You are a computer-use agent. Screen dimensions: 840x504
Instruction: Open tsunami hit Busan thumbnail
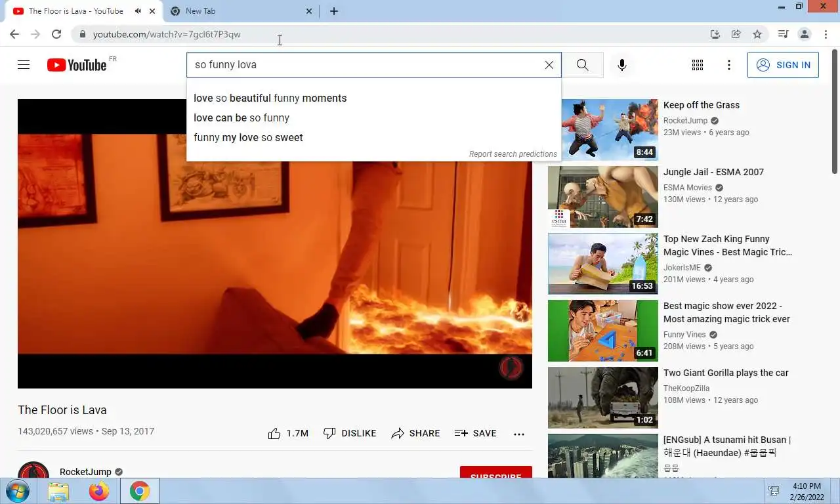pos(603,455)
